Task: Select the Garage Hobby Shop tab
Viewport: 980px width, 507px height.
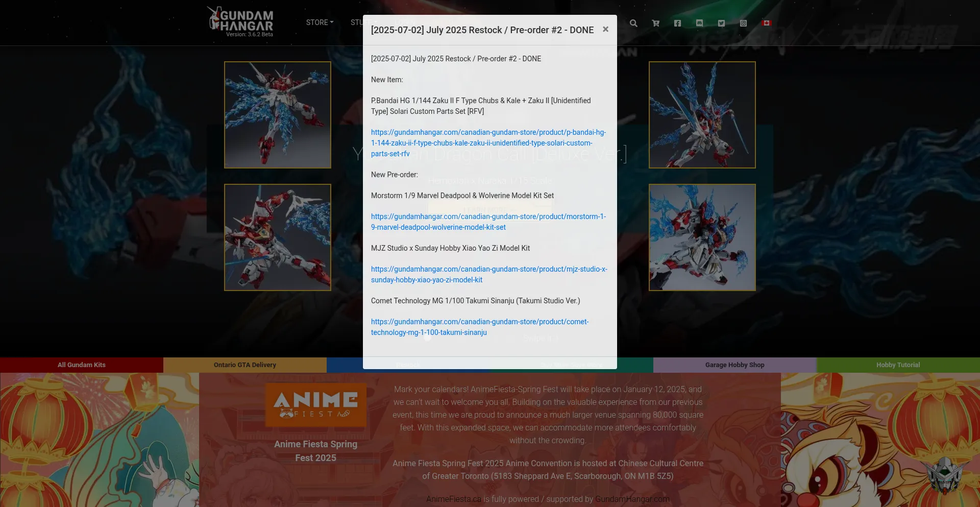Action: (735, 365)
